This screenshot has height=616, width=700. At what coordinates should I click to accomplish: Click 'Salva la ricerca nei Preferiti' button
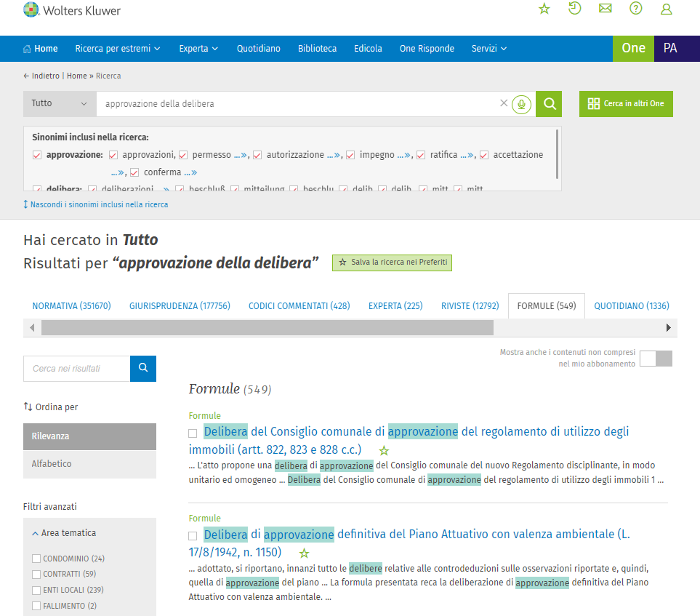[392, 263]
